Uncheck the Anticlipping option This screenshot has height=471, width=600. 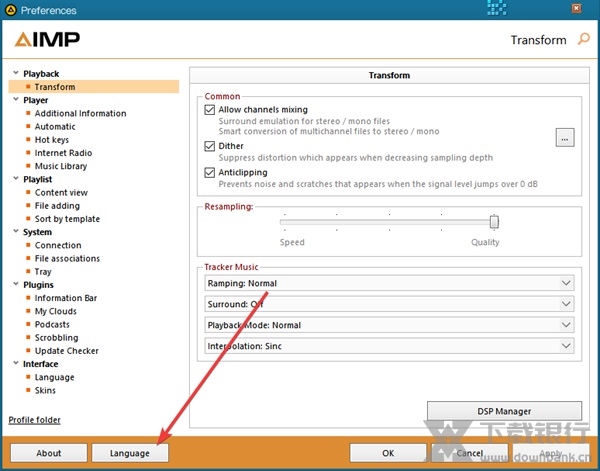tap(210, 173)
